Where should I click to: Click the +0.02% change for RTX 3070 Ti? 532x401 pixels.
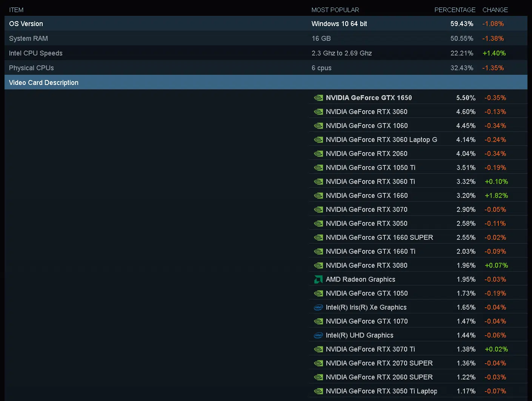(x=497, y=349)
